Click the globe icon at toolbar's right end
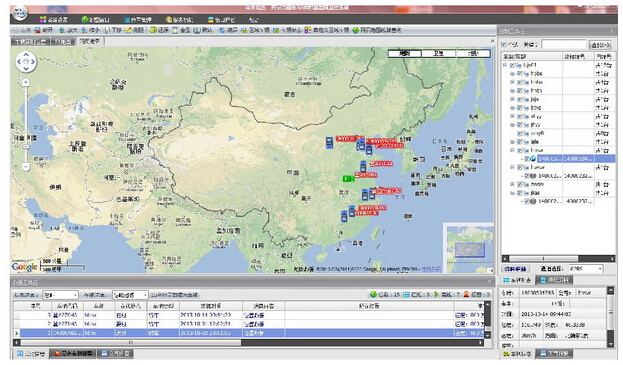This screenshot has height=365, width=623. (356, 30)
